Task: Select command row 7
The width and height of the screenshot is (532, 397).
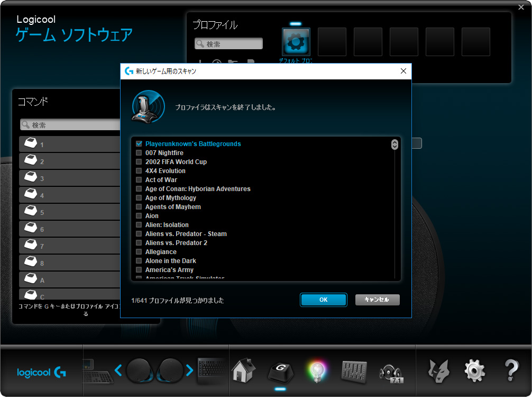Action: [x=70, y=246]
